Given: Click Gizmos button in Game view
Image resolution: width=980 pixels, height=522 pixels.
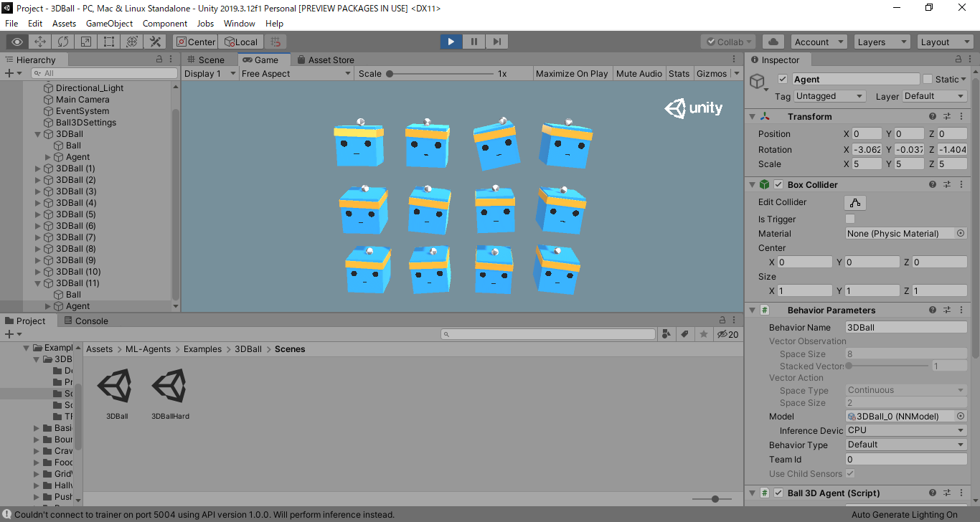Looking at the screenshot, I should pos(712,73).
